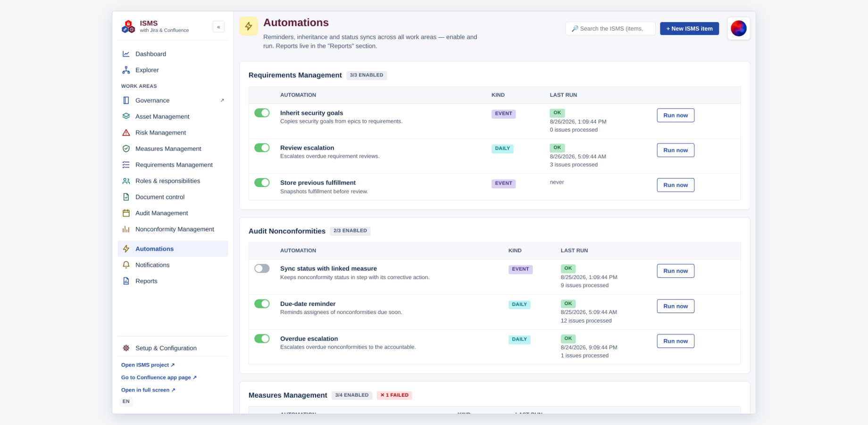The width and height of the screenshot is (868, 425).
Task: Disable the Inherit security goals toggle
Action: (x=262, y=113)
